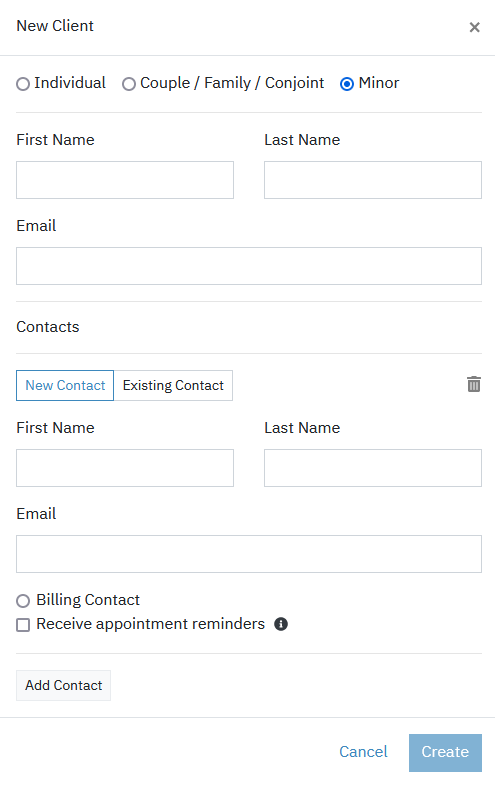Switch to the Existing Contact tab
The image size is (495, 788).
173,385
